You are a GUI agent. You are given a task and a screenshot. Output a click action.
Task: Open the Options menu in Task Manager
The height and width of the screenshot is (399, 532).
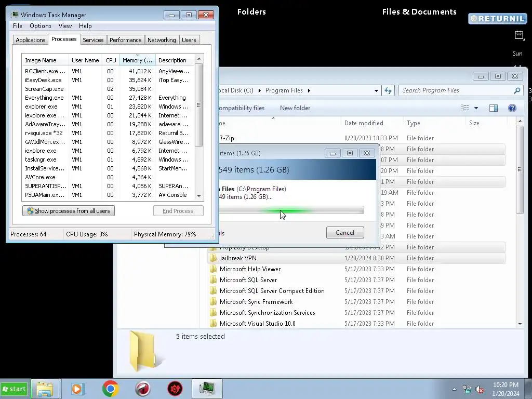[x=41, y=26]
